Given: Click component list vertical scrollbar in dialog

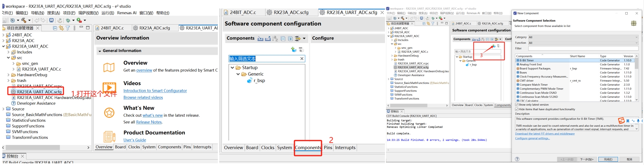Looking at the screenshot, I should (x=637, y=78).
